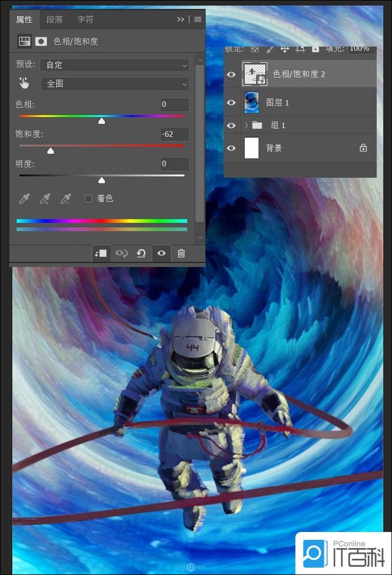Reset adjustment to defaults icon
The height and width of the screenshot is (575, 392).
[x=141, y=253]
